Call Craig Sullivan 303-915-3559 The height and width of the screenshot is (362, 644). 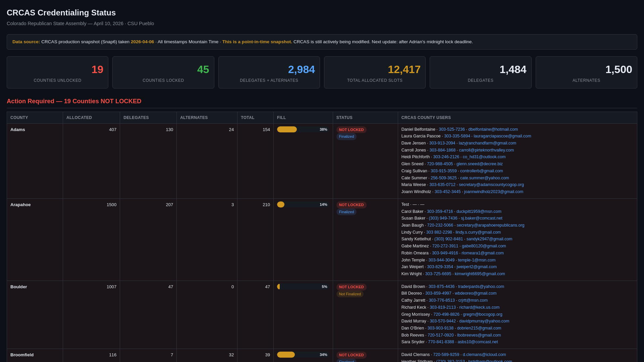click(x=443, y=171)
